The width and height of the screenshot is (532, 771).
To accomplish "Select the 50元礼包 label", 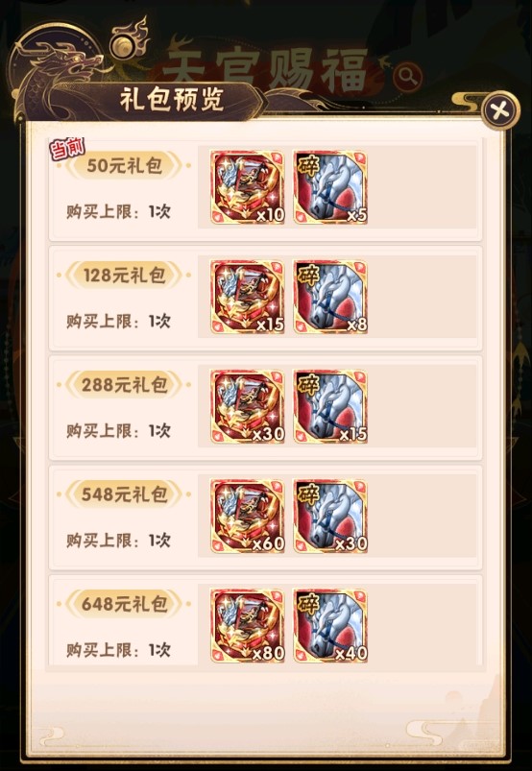I will 124,166.
